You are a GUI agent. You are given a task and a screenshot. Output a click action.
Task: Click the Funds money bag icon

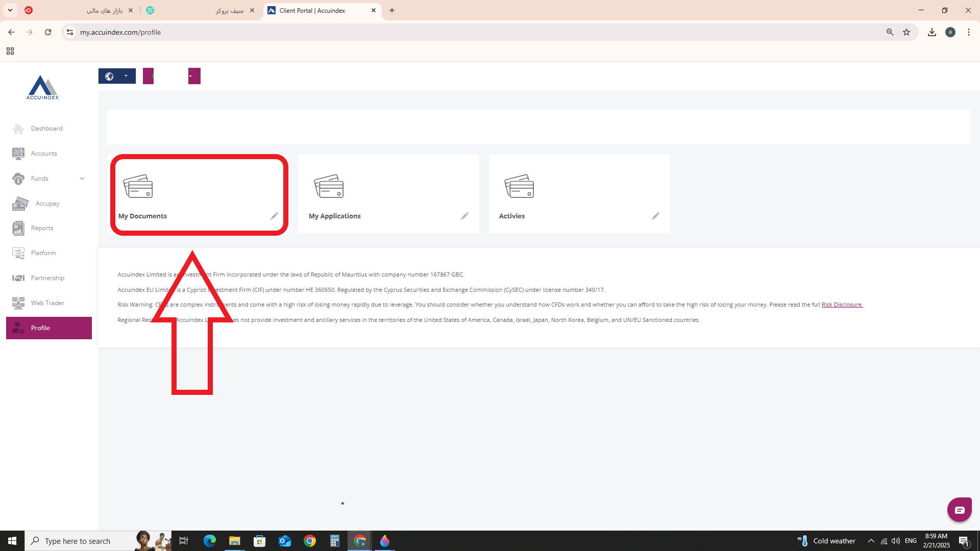[18, 179]
